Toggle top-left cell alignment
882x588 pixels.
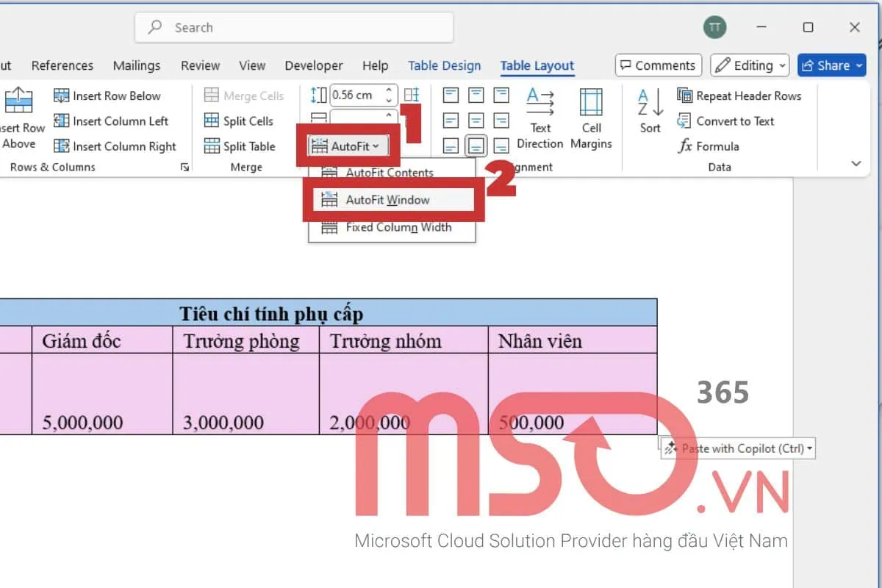click(x=451, y=94)
